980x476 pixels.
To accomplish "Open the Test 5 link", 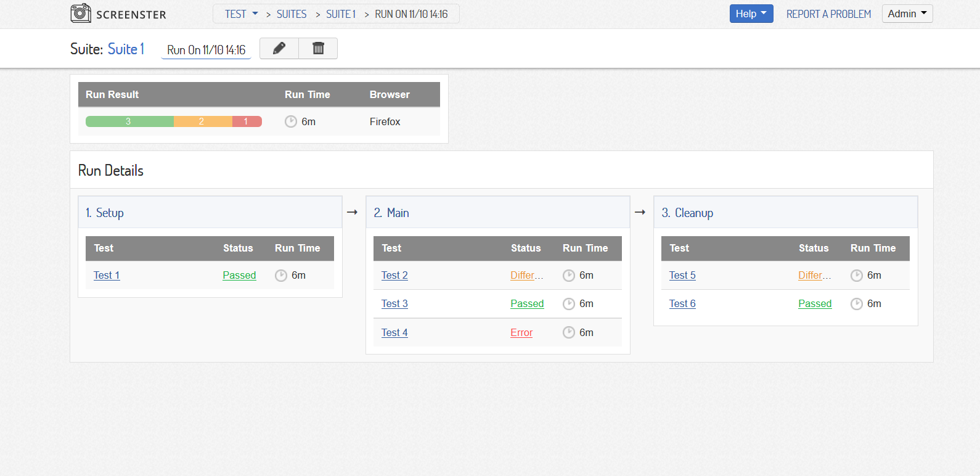I will (x=682, y=276).
